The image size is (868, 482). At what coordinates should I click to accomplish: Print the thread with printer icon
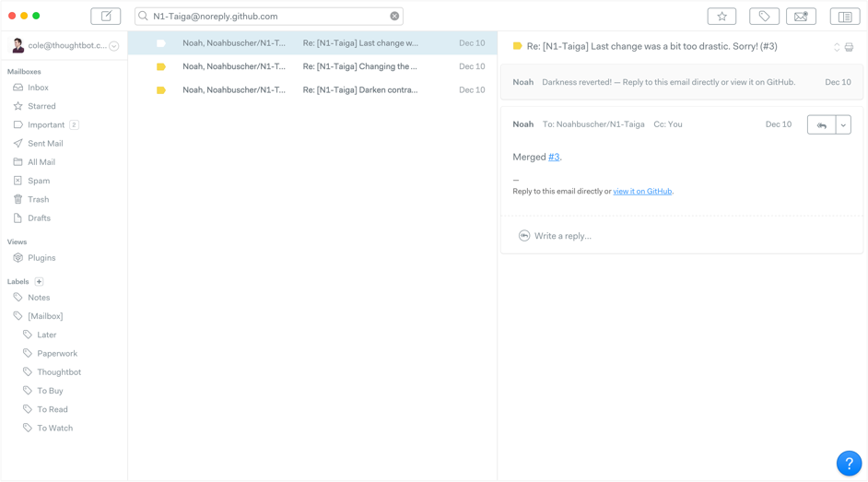850,47
